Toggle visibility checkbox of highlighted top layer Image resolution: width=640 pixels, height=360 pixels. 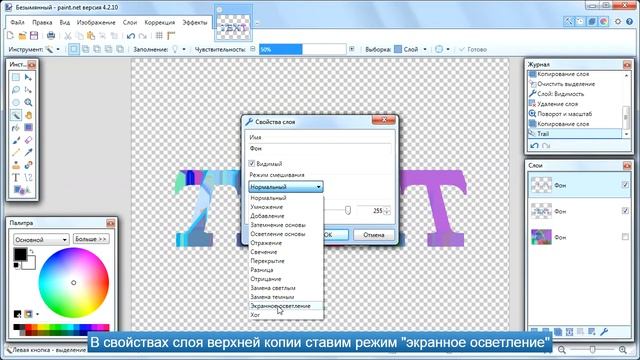click(x=625, y=185)
